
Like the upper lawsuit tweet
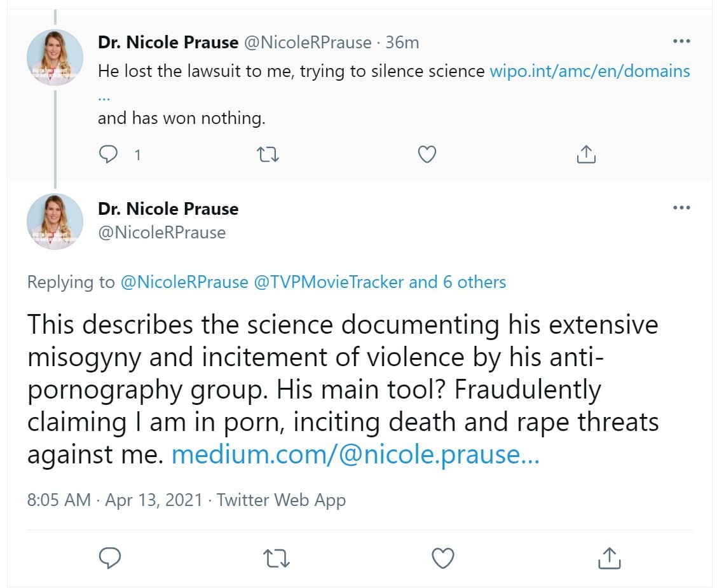(428, 154)
